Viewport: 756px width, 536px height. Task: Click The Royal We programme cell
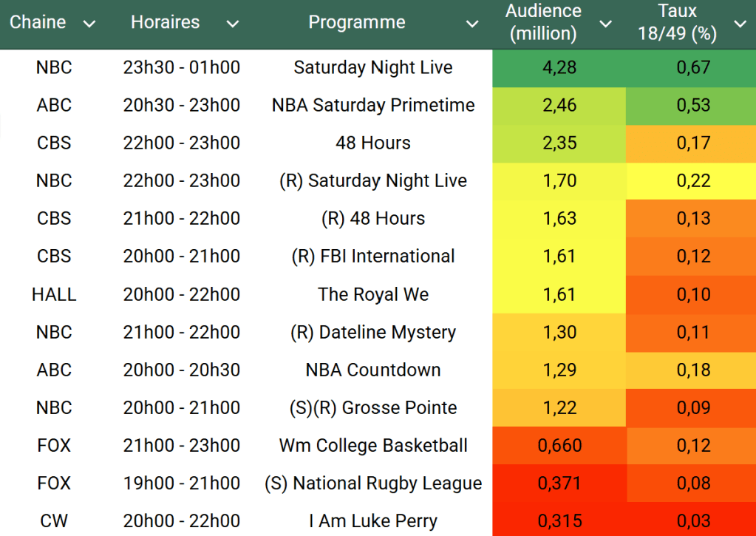373,294
